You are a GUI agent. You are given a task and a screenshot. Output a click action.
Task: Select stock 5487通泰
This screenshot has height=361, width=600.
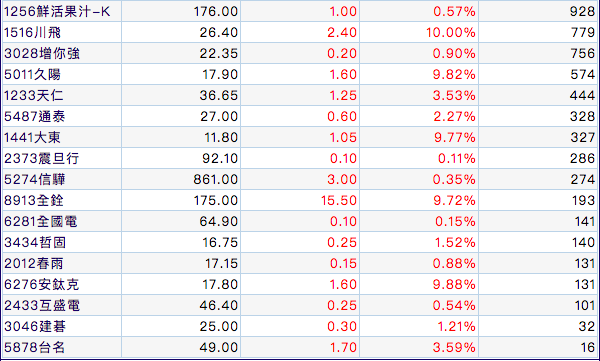(x=34, y=116)
